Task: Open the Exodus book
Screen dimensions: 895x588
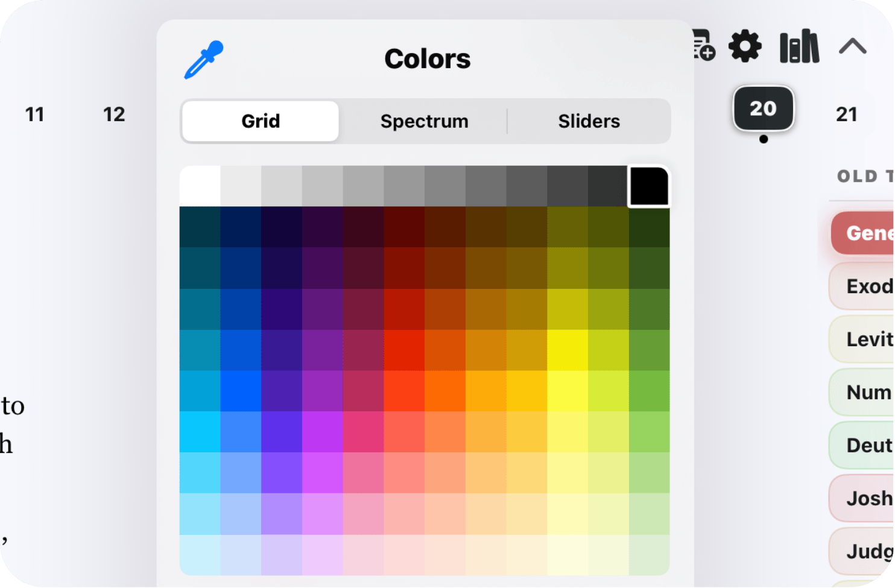Action: click(x=865, y=286)
